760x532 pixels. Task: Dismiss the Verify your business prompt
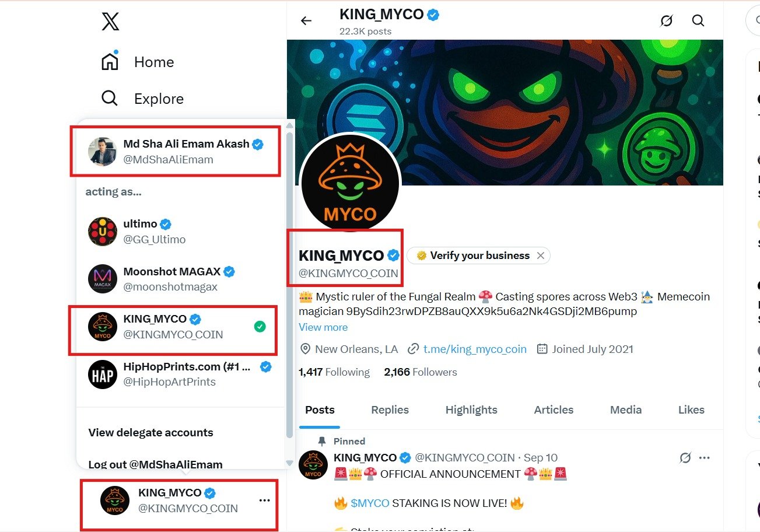(541, 256)
